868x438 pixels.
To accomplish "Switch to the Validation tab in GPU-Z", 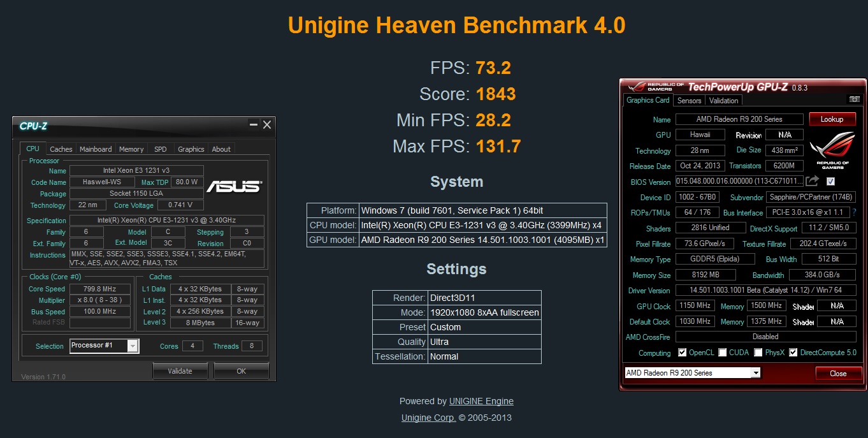I will click(723, 101).
